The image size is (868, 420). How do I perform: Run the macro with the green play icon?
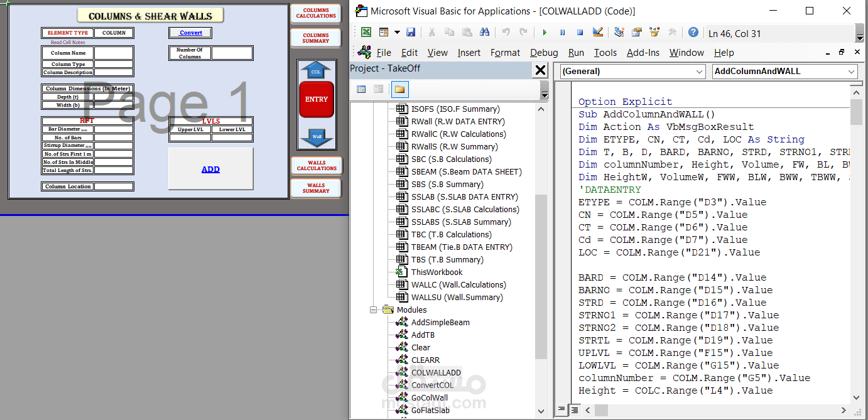pyautogui.click(x=545, y=32)
